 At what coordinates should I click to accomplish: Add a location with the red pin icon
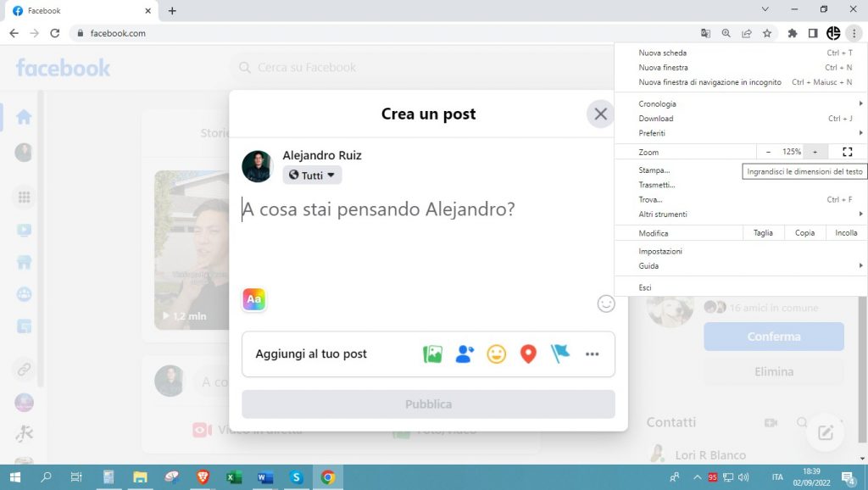(527, 354)
